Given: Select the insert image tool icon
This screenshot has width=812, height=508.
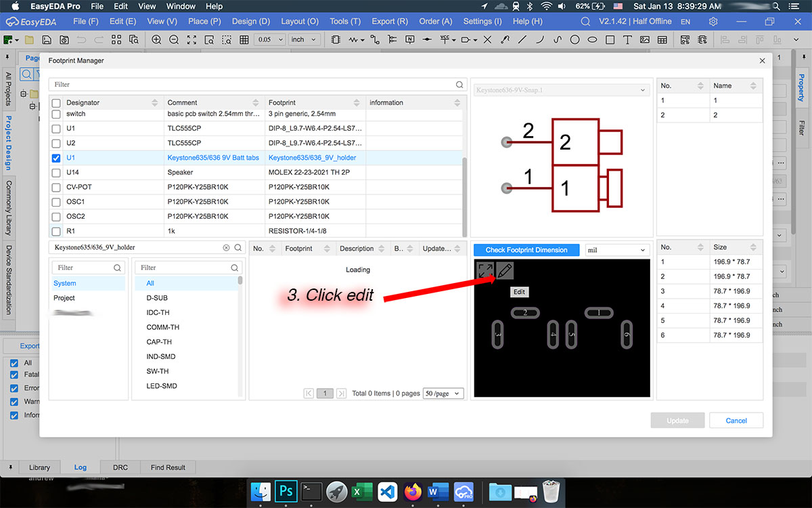Looking at the screenshot, I should click(645, 40).
